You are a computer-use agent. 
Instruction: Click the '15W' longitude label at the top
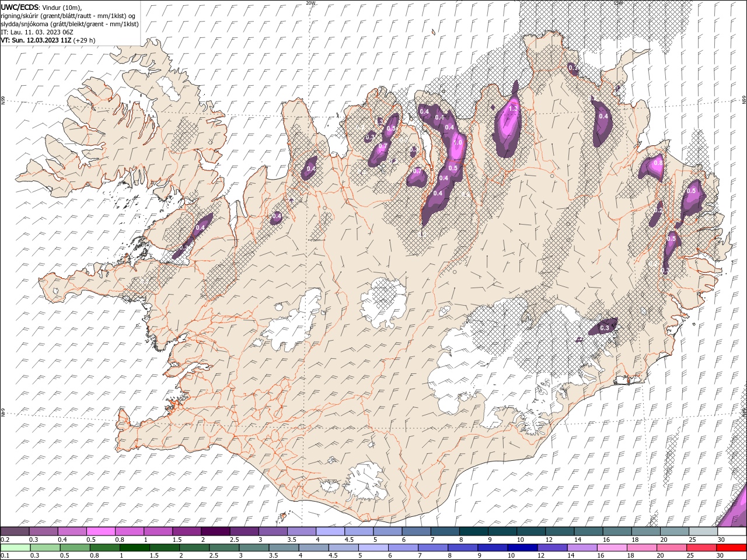(618, 3)
